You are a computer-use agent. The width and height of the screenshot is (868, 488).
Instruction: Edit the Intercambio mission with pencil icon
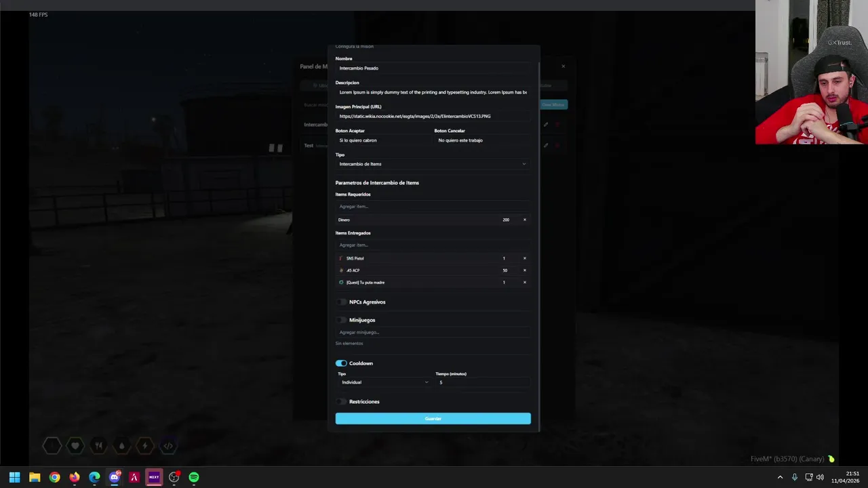[x=546, y=125]
